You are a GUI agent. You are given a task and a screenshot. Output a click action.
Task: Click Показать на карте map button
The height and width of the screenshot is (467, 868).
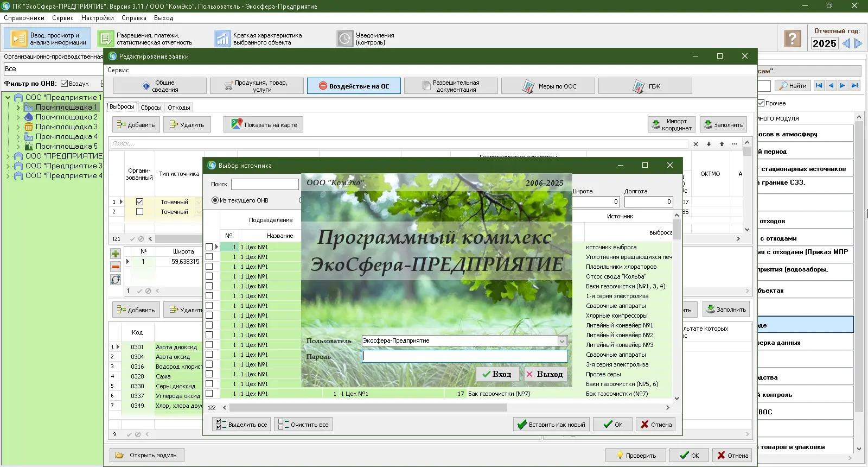point(264,125)
